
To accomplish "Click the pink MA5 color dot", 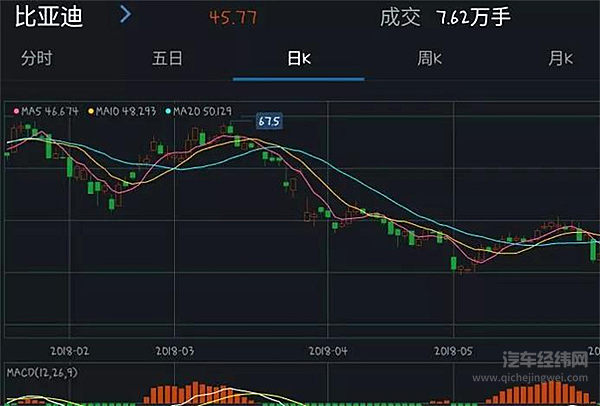I will coord(16,111).
